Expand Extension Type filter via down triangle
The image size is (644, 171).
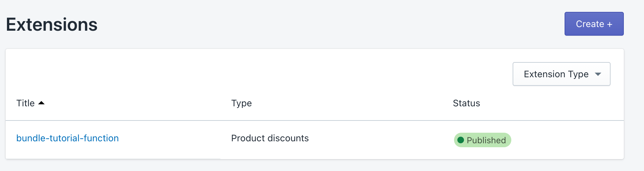click(x=598, y=74)
